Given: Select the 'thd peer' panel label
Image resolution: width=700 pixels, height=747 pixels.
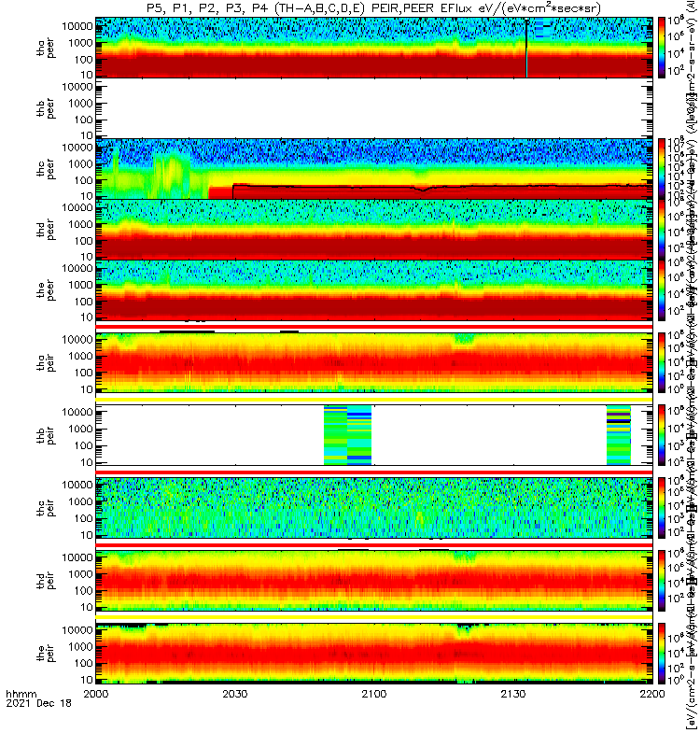Looking at the screenshot, I should click(46, 230).
